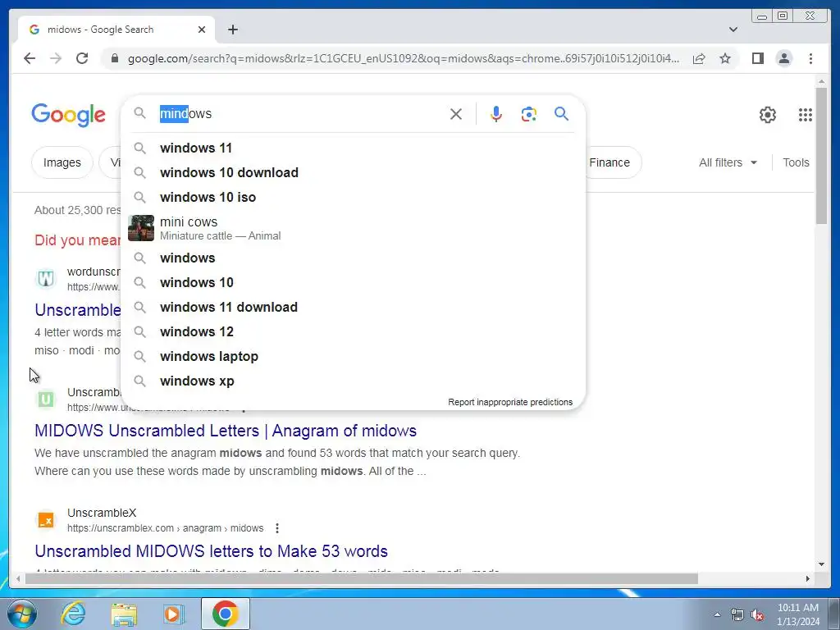Image resolution: width=840 pixels, height=630 pixels.
Task: Open the Google apps grid
Action: click(806, 115)
